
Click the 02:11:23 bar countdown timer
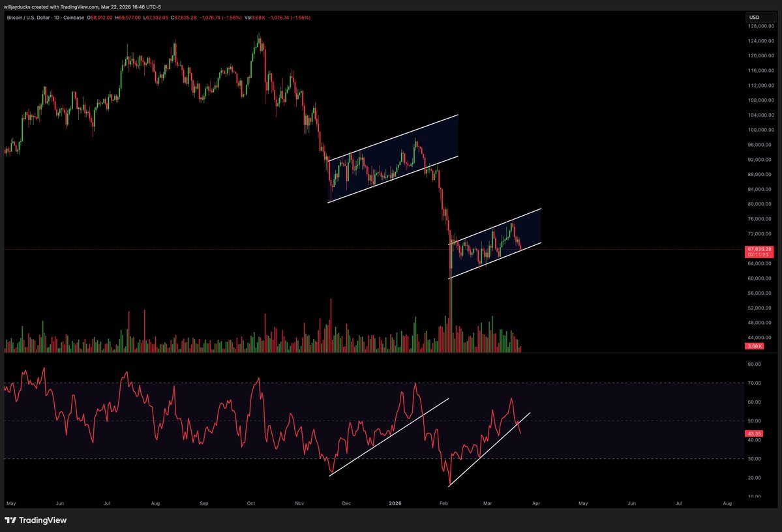[x=759, y=254]
